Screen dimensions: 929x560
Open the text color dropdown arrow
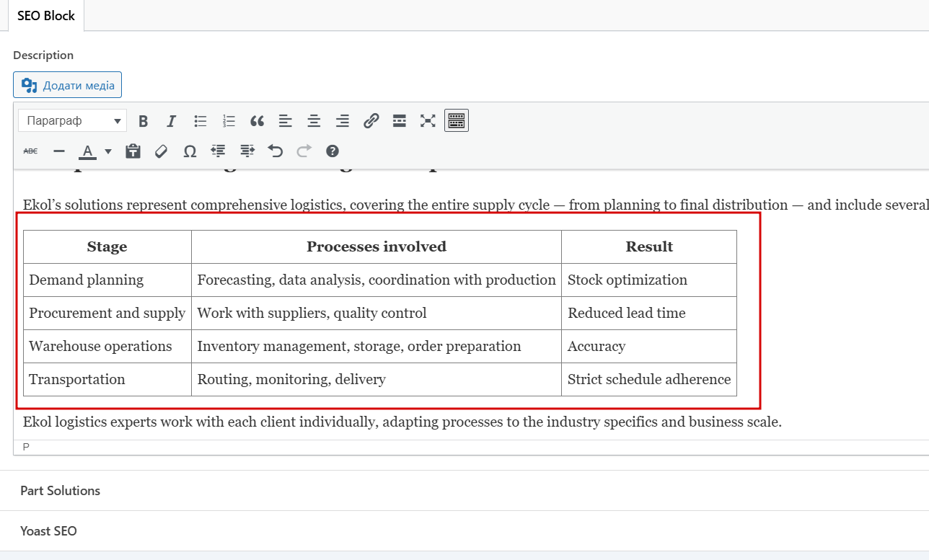click(x=108, y=151)
